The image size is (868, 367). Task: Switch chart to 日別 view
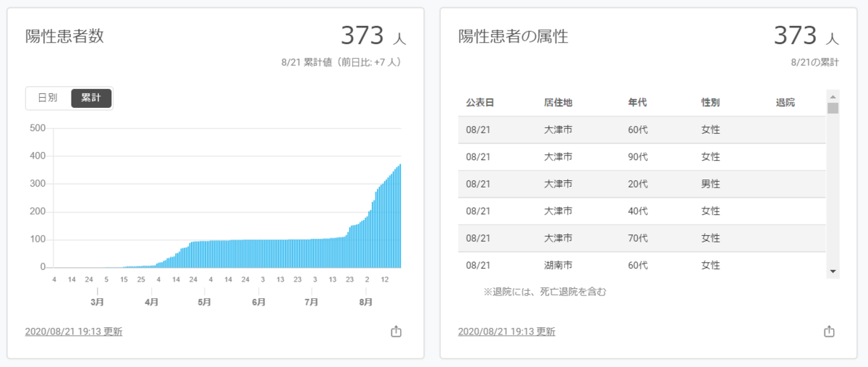click(48, 98)
